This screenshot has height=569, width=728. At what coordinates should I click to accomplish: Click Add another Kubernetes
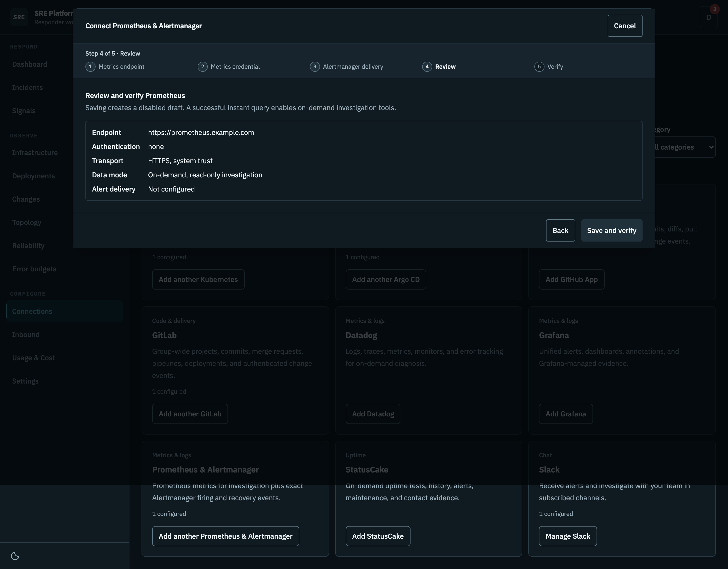(x=198, y=279)
